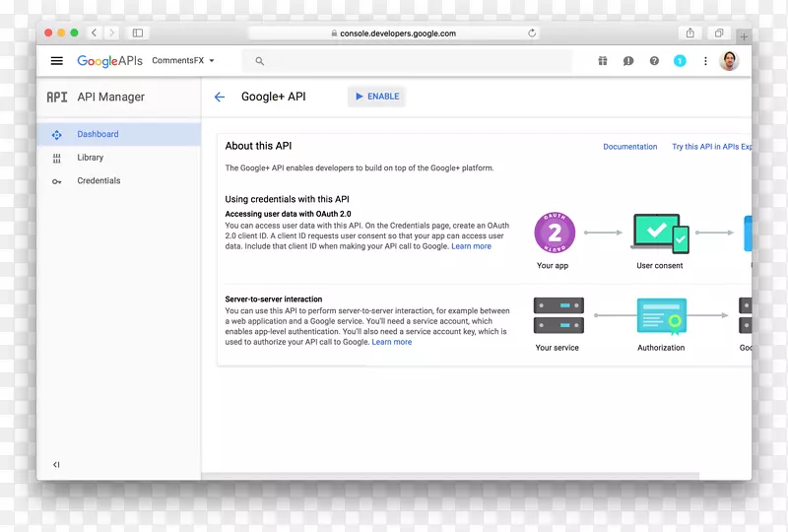Click the Library grid icon
788x532 pixels.
click(57, 158)
